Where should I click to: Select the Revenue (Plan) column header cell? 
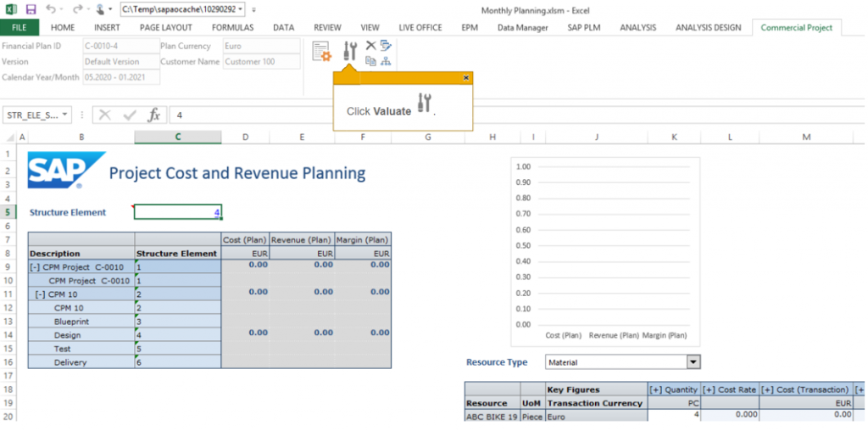302,239
